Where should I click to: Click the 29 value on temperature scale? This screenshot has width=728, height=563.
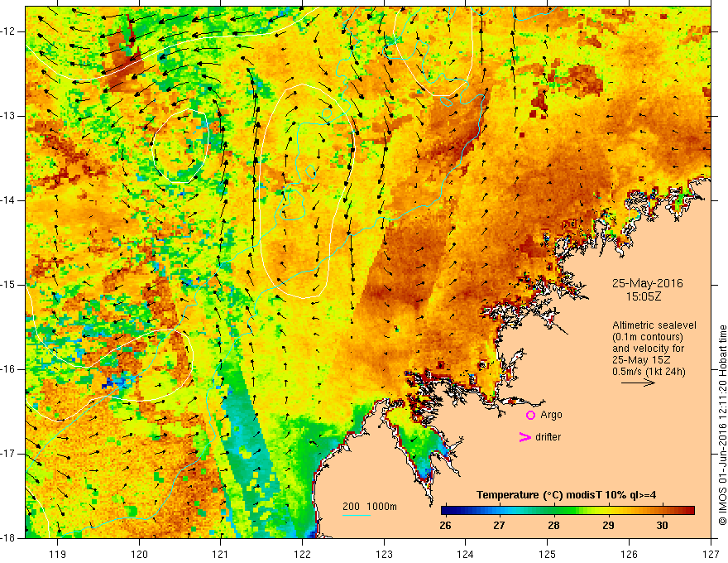pos(608,526)
